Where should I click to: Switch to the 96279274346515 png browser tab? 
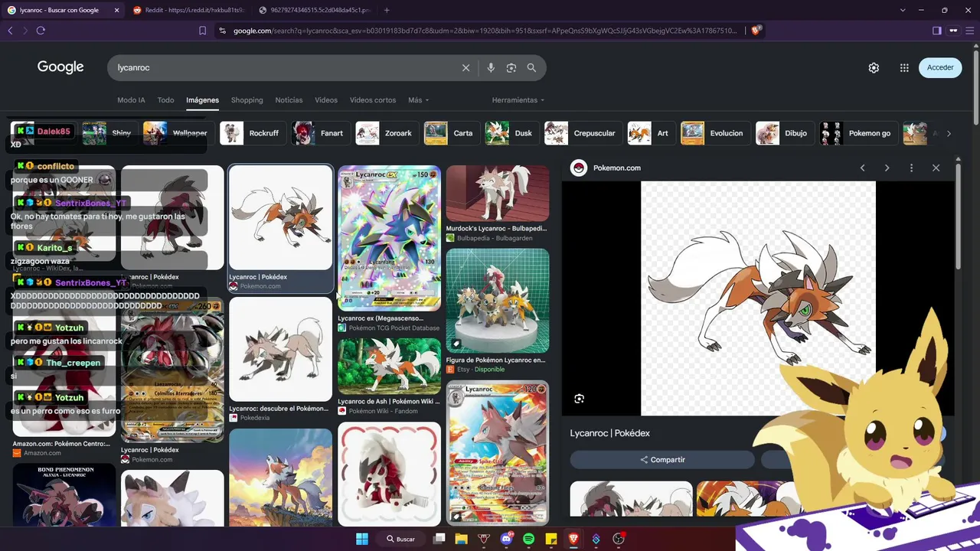[314, 10]
